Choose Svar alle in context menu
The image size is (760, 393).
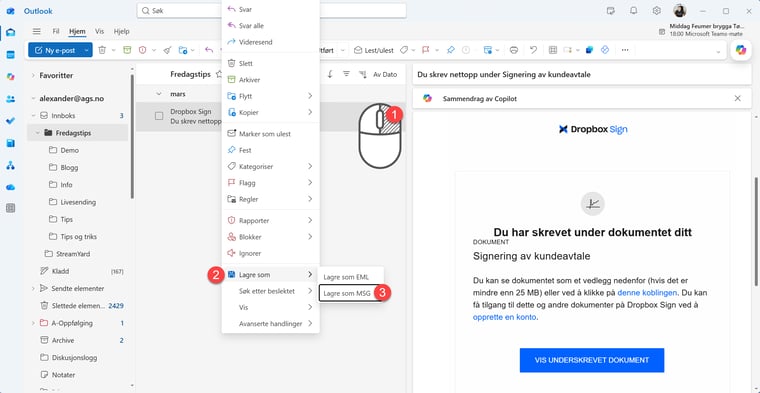(270, 26)
